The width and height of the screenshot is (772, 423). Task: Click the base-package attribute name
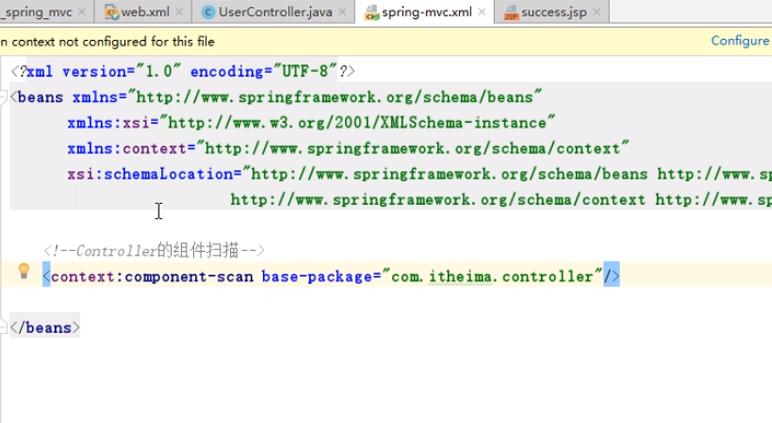[317, 276]
